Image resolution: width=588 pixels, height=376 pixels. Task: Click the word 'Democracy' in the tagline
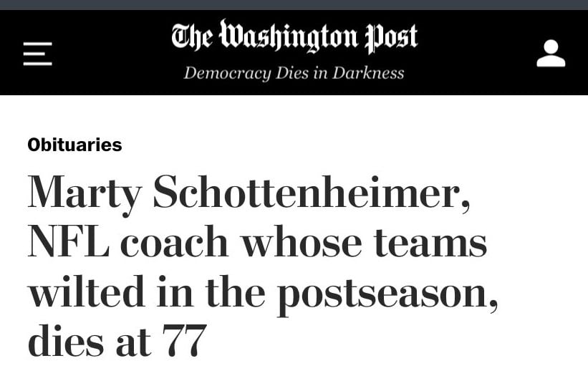(227, 74)
